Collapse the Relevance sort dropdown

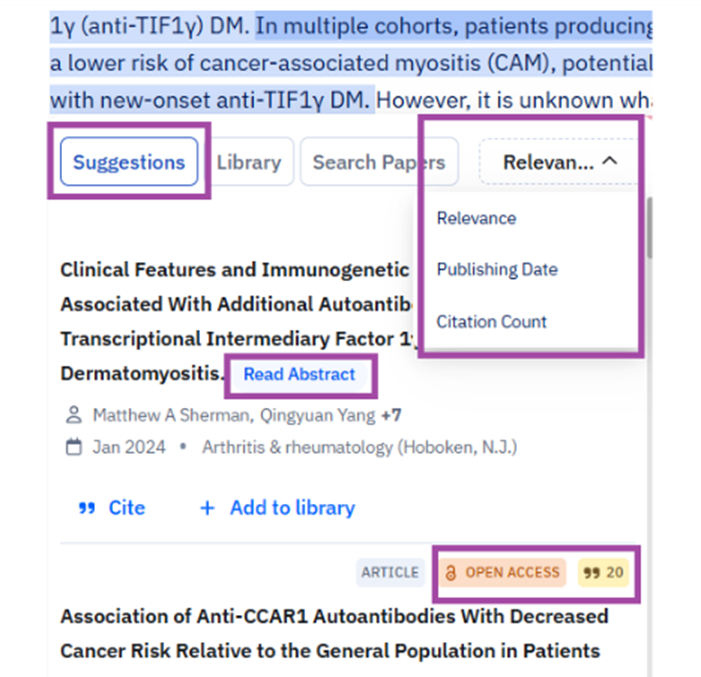(560, 162)
